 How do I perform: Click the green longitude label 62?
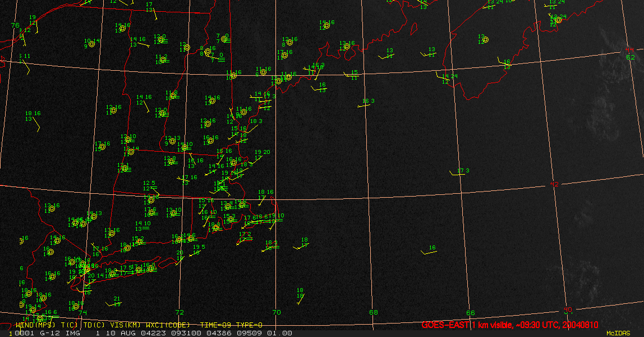(x=631, y=57)
